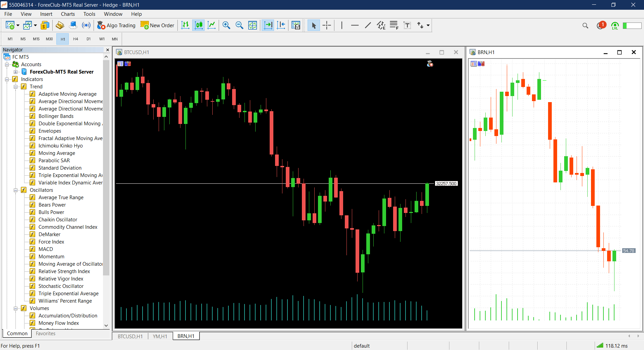Switch the chart to line display
The image size is (644, 350).
click(x=212, y=25)
